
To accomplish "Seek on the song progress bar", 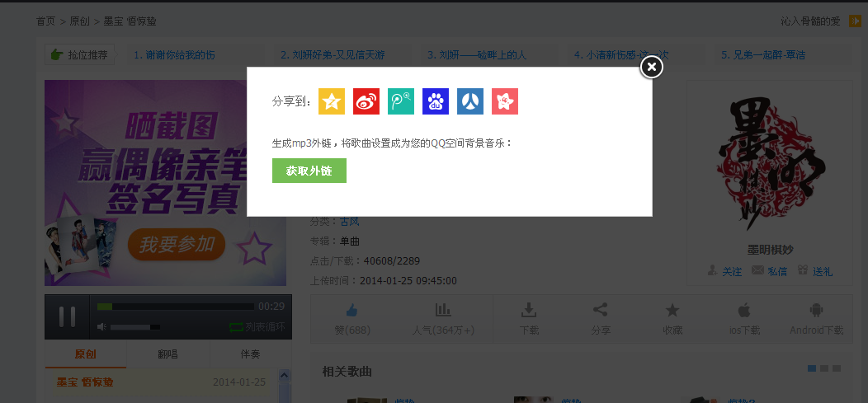I will [x=175, y=307].
